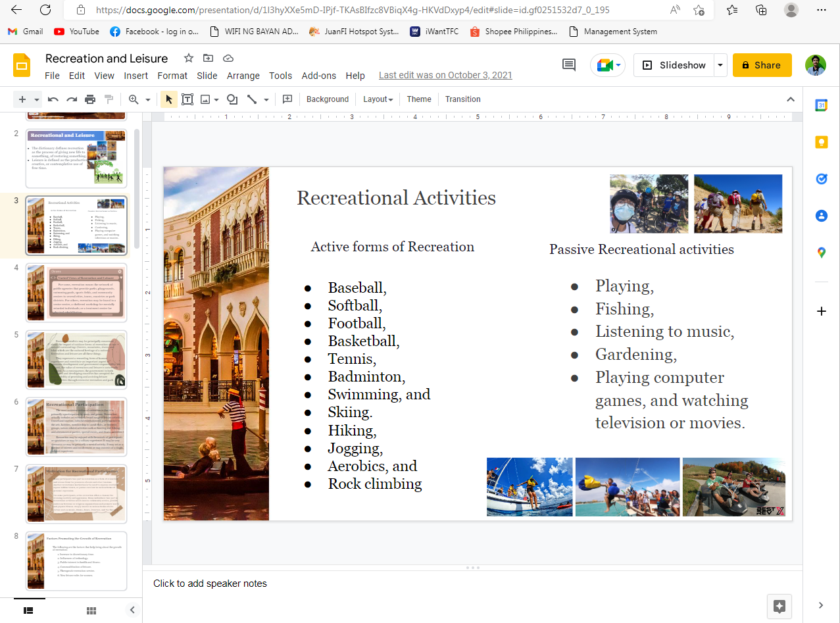Open comment history icon near Meet
840x623 pixels.
(568, 65)
